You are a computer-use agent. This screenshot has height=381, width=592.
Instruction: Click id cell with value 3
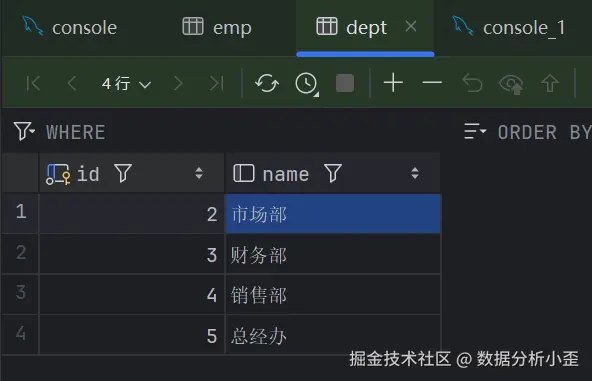tap(132, 254)
